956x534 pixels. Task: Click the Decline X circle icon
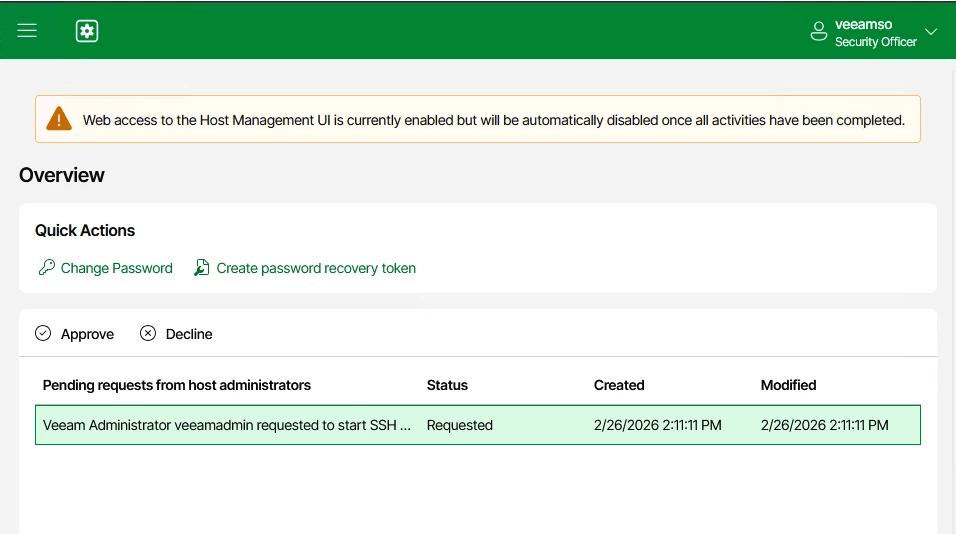pos(148,333)
